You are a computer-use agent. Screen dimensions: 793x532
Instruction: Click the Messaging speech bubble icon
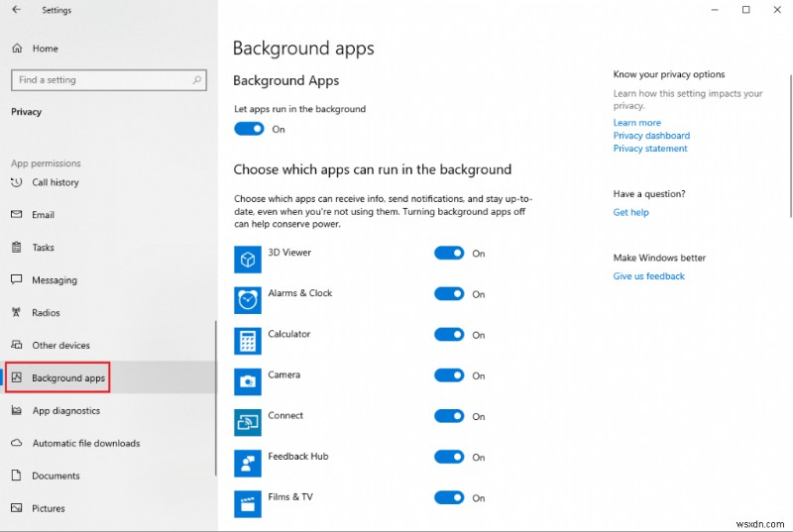click(17, 279)
